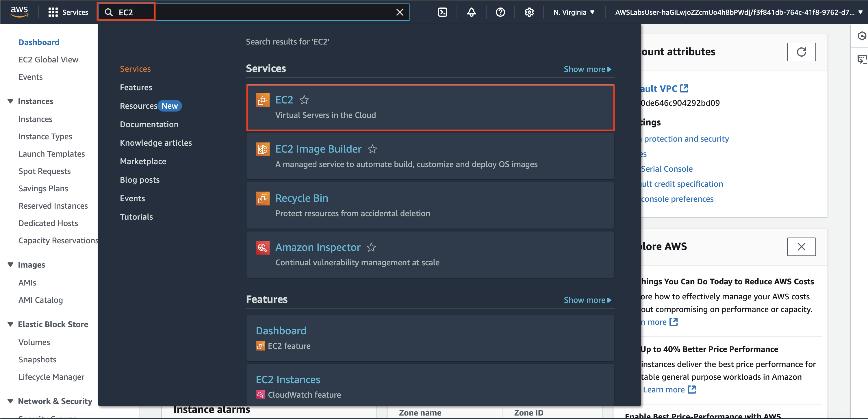Clear the search box with X

point(400,12)
